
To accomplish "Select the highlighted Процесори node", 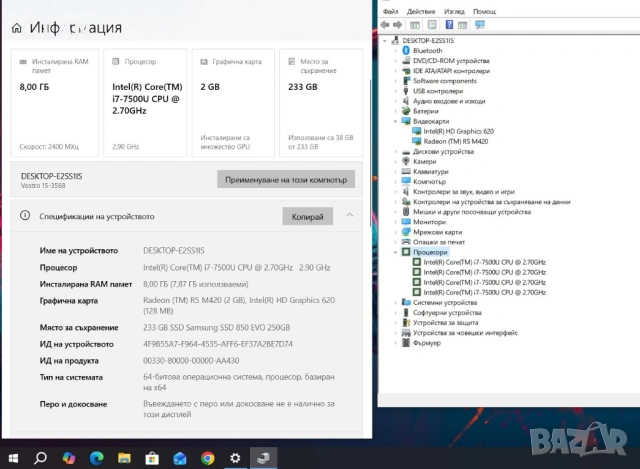I will (x=430, y=252).
